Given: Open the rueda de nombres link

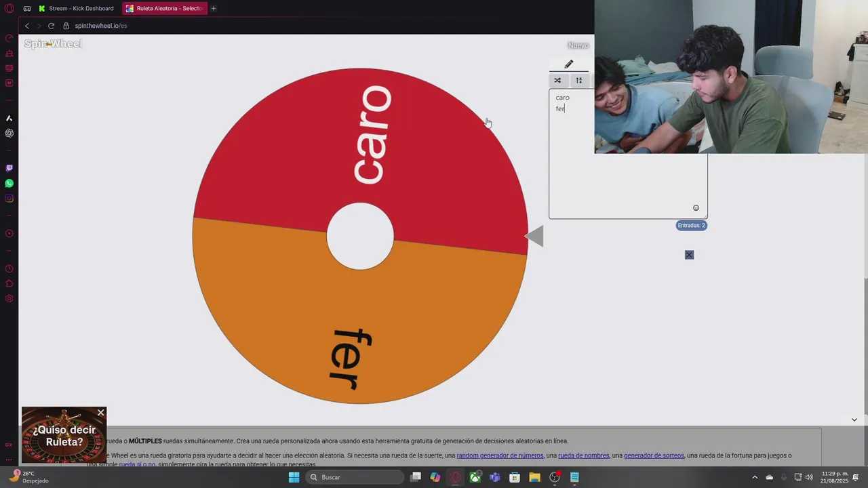Looking at the screenshot, I should click(583, 455).
